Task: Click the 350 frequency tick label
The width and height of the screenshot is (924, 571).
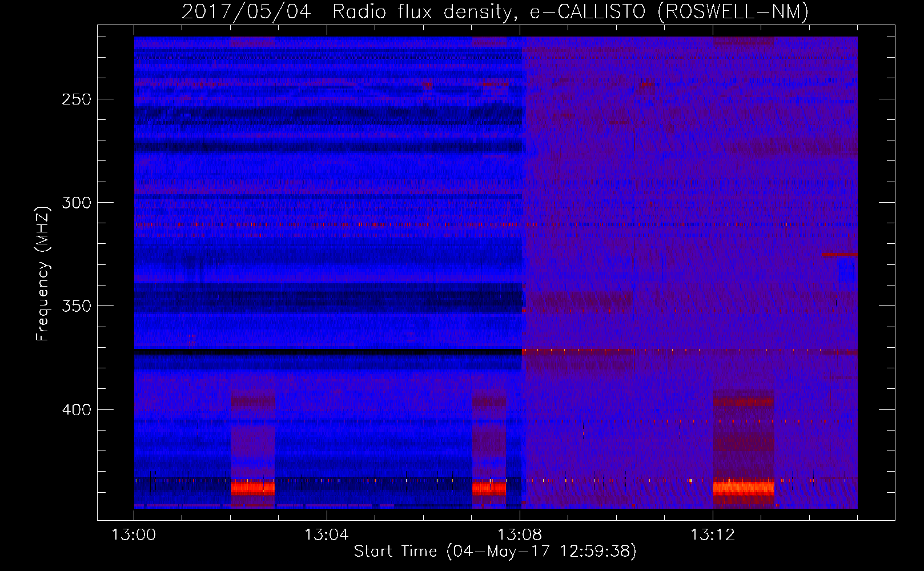Action: (x=77, y=306)
